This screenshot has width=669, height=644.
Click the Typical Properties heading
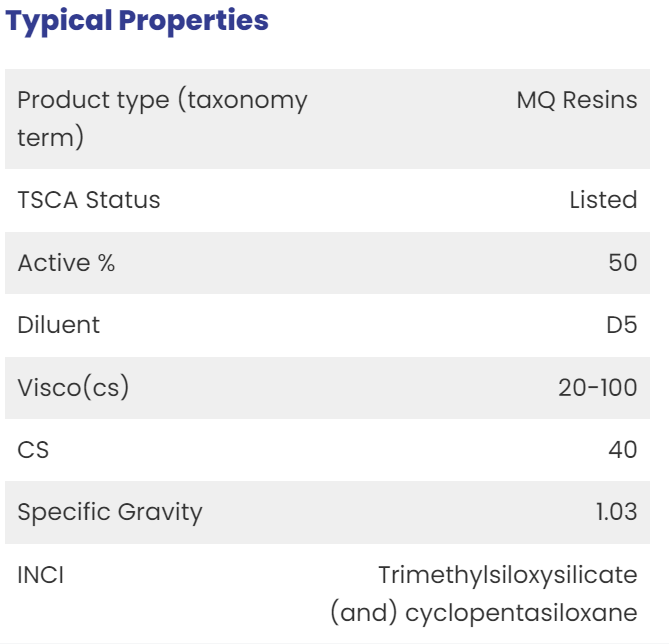coord(137,21)
